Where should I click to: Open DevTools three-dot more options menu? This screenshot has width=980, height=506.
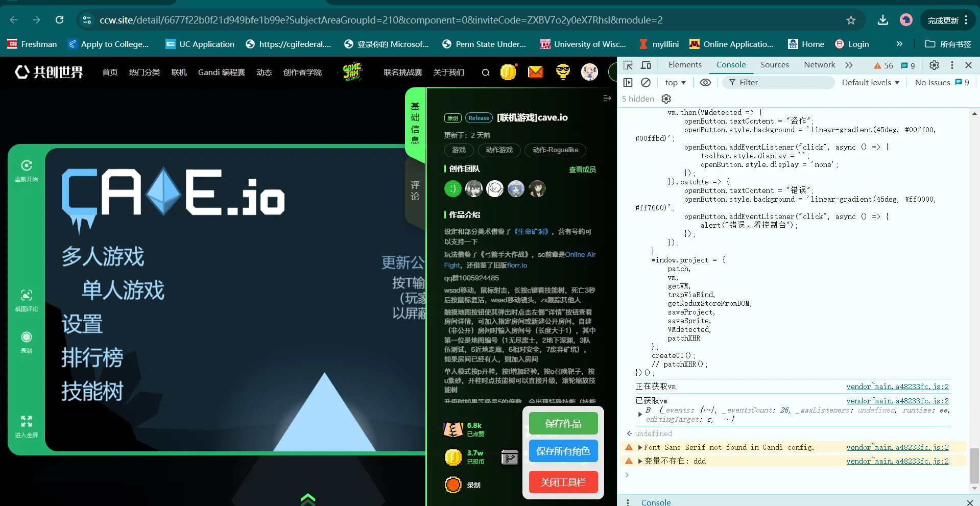(952, 65)
